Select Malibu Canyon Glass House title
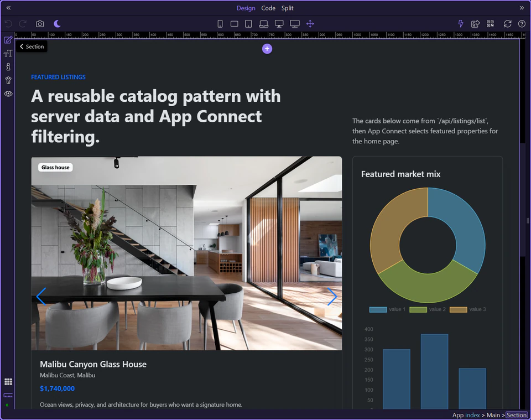531x420 pixels. (x=93, y=365)
